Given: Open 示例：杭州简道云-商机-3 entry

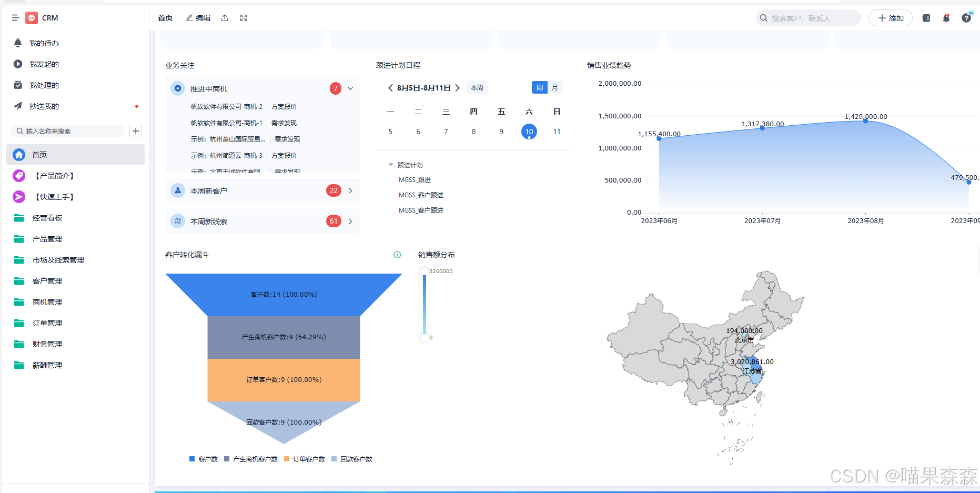Looking at the screenshot, I should coord(227,156).
